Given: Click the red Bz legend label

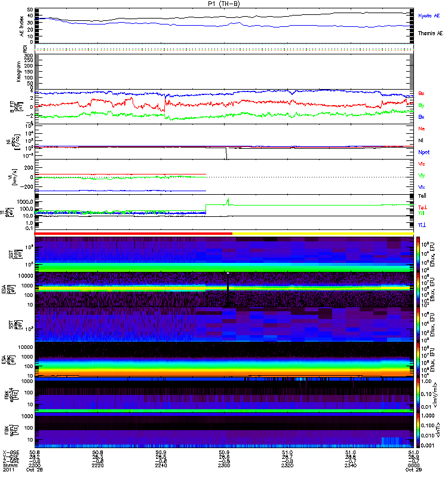Looking at the screenshot, I should (x=421, y=93).
